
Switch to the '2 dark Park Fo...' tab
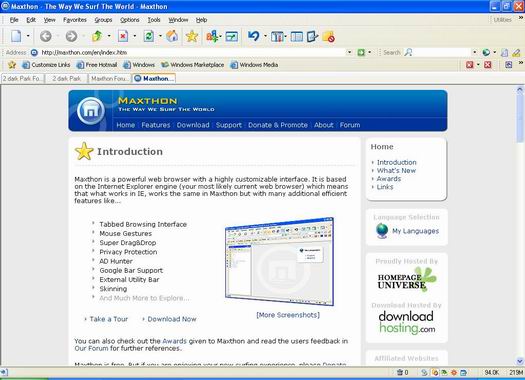22,78
